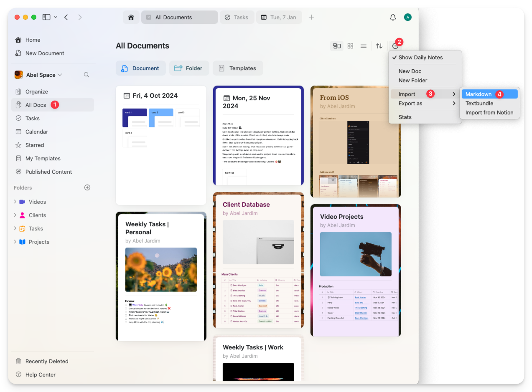
Task: Add a folder with the plus icon
Action: 87,187
